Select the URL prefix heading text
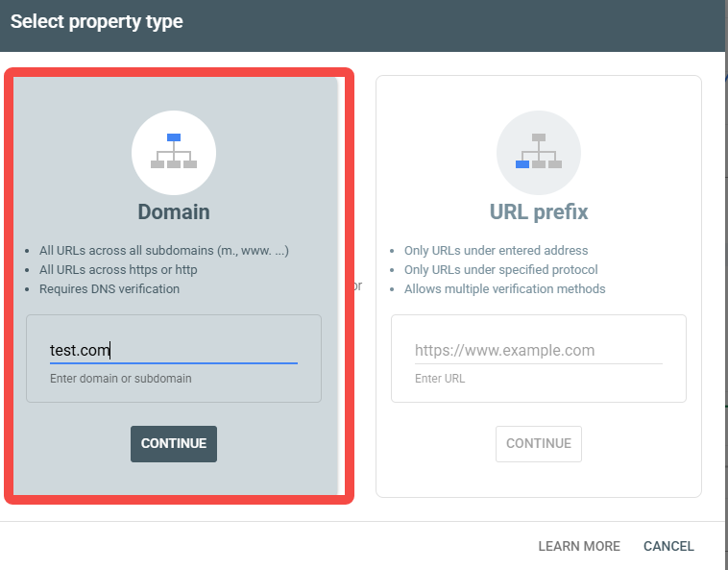 539,211
